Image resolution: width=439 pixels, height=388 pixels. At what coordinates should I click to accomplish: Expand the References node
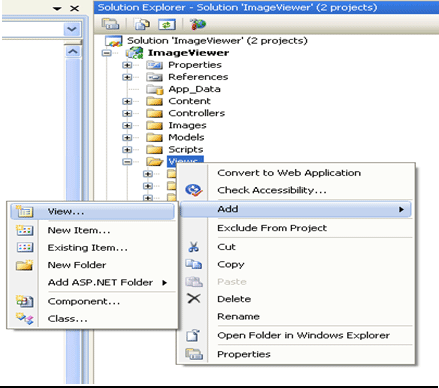127,77
